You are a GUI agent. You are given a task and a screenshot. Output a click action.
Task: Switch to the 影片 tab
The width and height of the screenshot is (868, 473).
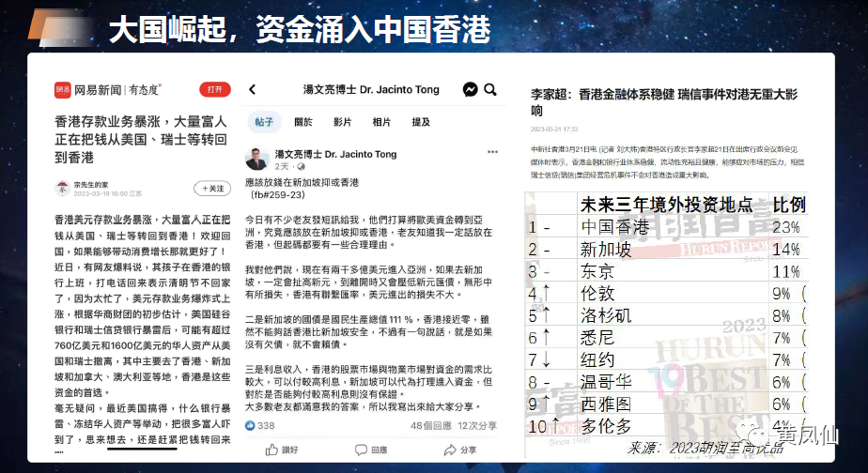[342, 122]
